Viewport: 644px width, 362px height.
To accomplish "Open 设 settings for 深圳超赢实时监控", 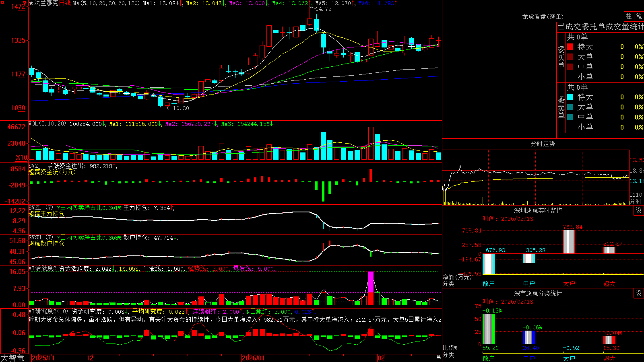I will tap(638, 210).
